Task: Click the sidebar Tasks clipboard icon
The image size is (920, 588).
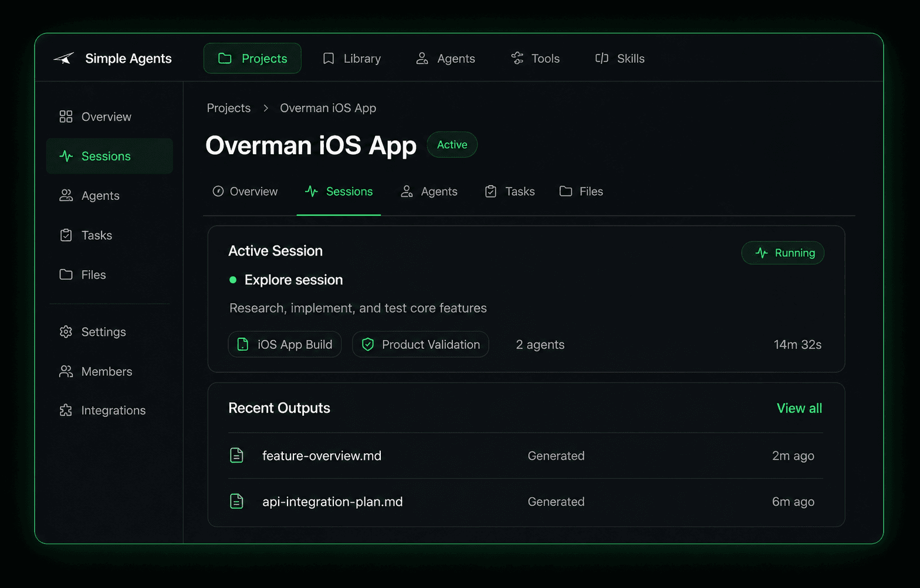Action: [66, 235]
